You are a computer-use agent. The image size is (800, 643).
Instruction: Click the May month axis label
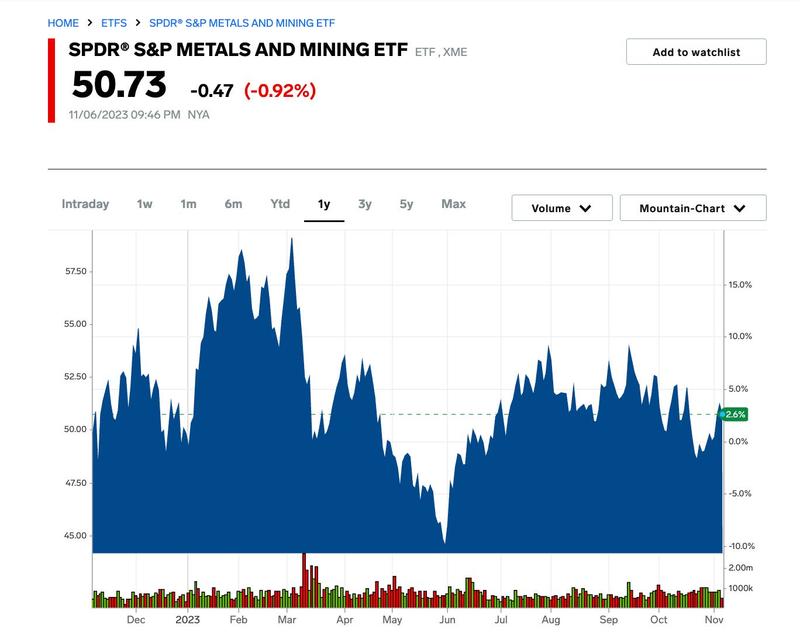tap(392, 620)
